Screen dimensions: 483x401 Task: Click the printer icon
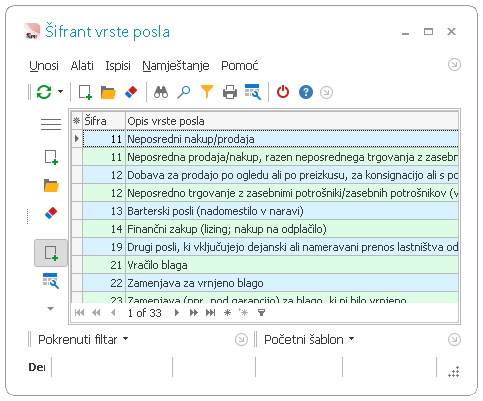230,92
